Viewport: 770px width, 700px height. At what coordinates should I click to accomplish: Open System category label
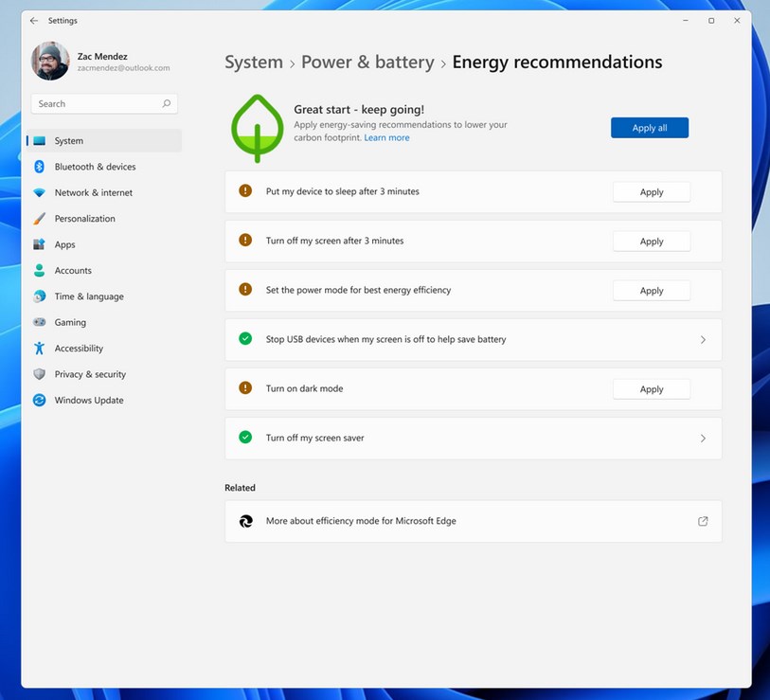pos(69,141)
